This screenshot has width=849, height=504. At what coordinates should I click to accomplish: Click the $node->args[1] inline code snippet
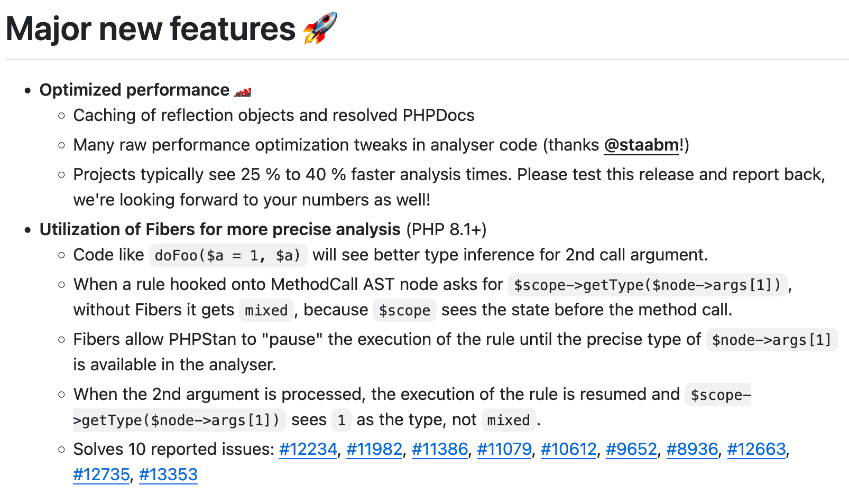[x=772, y=340]
